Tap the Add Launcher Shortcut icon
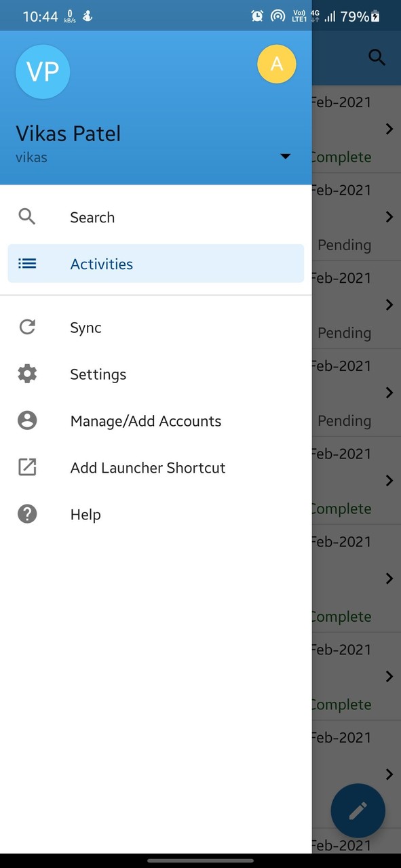The width and height of the screenshot is (401, 868). 27,467
